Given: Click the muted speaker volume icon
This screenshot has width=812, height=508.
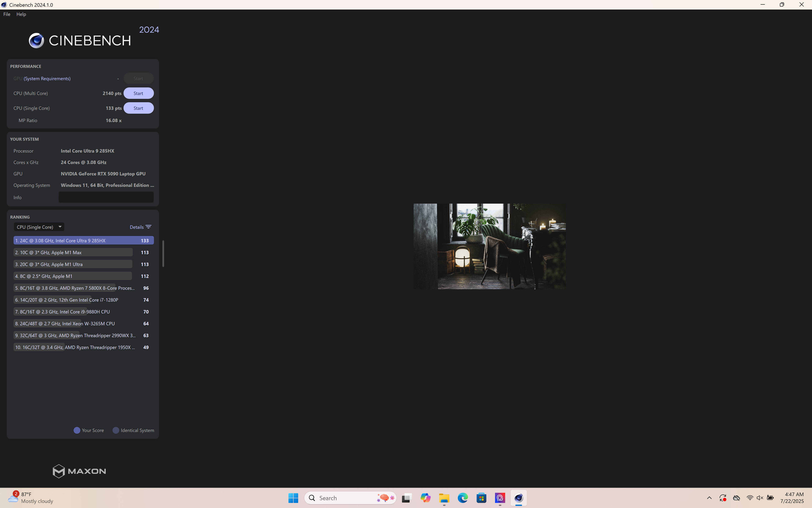Looking at the screenshot, I should point(760,498).
